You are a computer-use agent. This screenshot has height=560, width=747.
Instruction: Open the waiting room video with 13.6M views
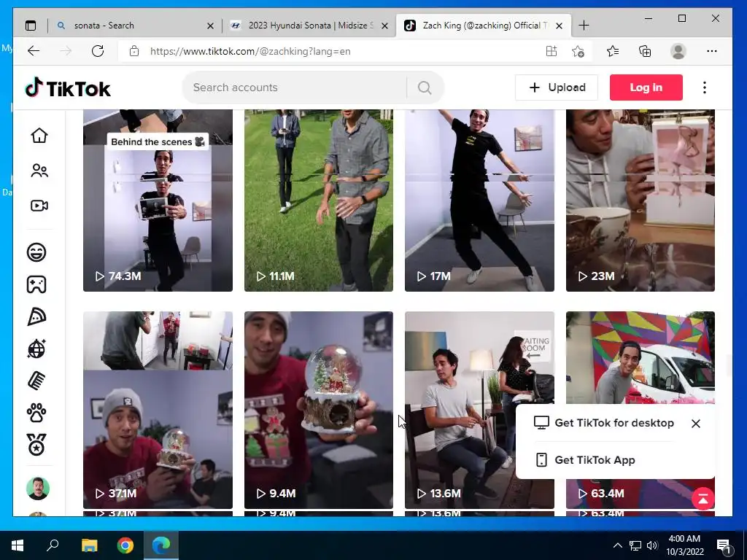pyautogui.click(x=479, y=410)
